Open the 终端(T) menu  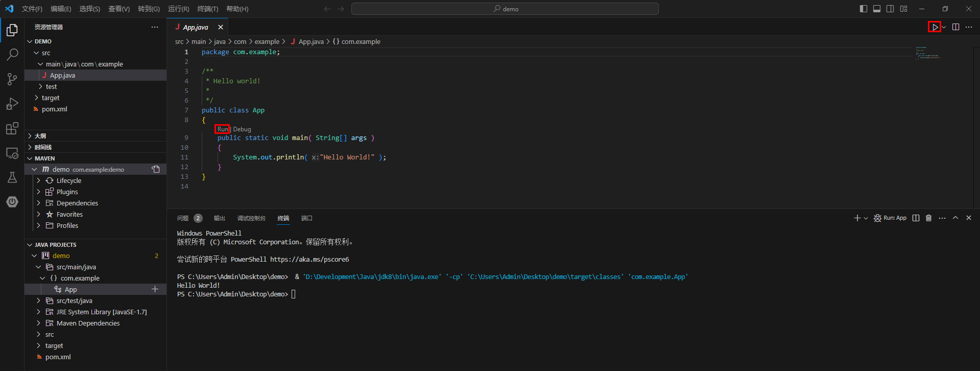pos(208,9)
